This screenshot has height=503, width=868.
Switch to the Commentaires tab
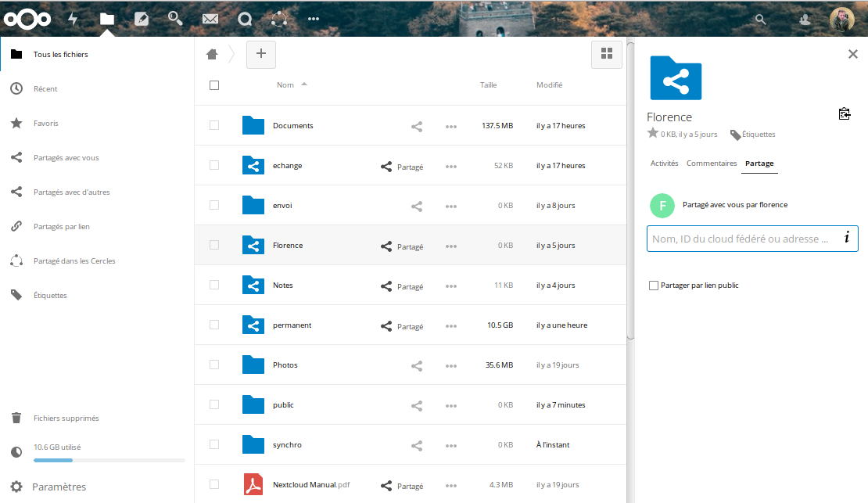point(711,163)
